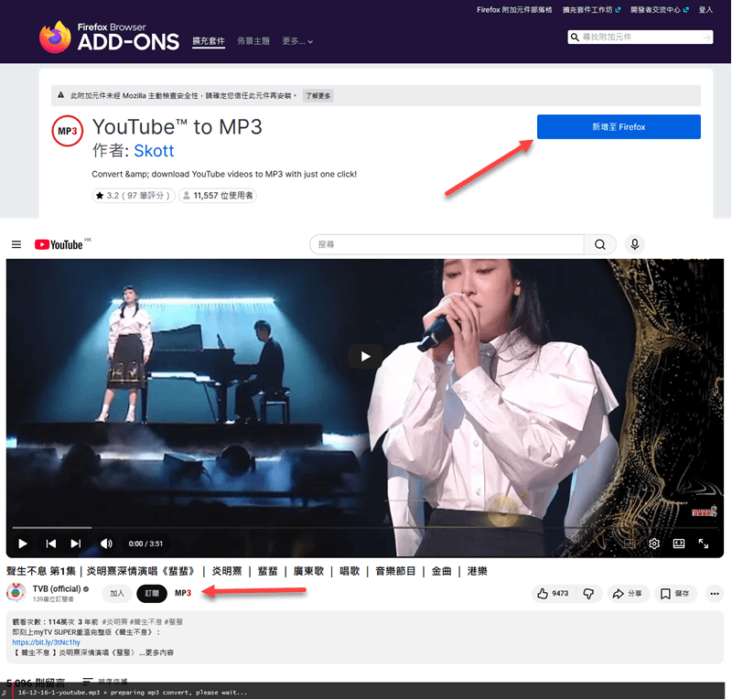Skip to next video
732x700 pixels.
coord(76,544)
